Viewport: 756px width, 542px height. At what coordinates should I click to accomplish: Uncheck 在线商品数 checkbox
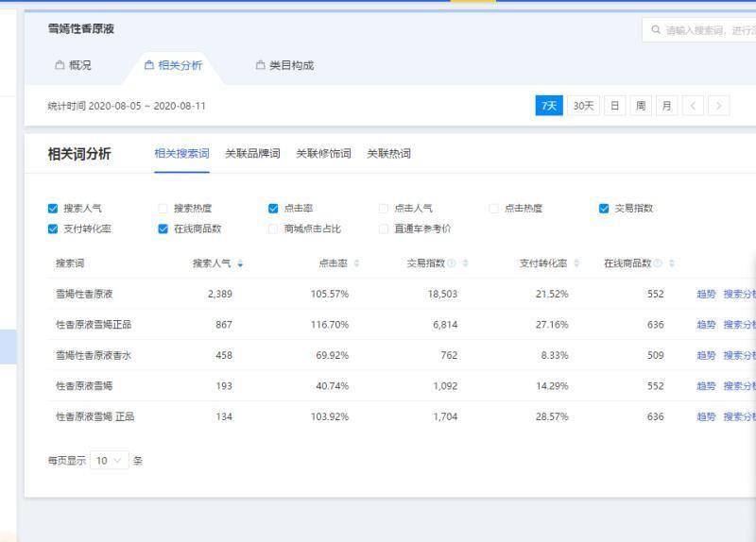point(163,229)
